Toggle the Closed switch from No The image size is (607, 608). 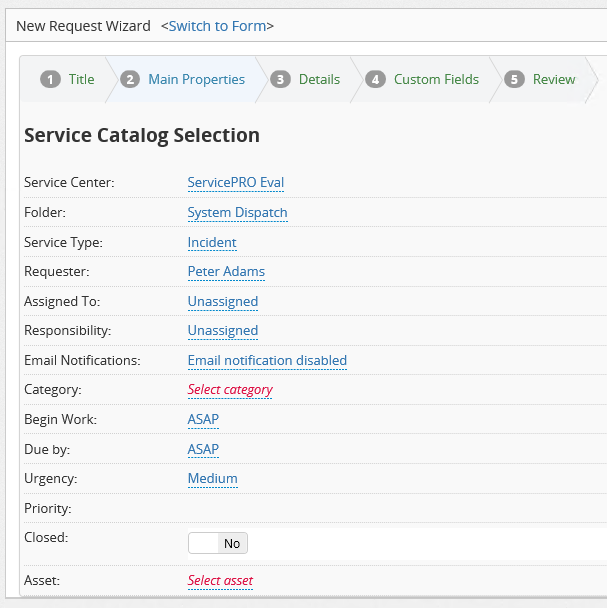218,543
